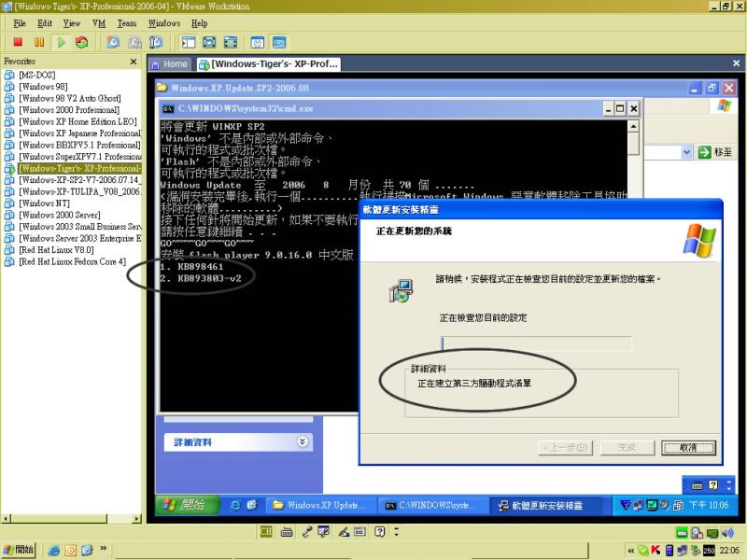Click the greyed Revert to snapshot icon
Image resolution: width=747 pixels, height=560 pixels.
tap(134, 42)
